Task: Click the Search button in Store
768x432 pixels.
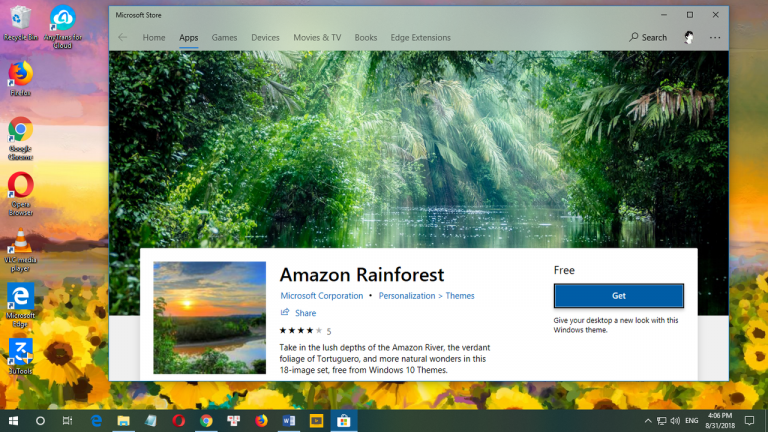Action: click(648, 37)
